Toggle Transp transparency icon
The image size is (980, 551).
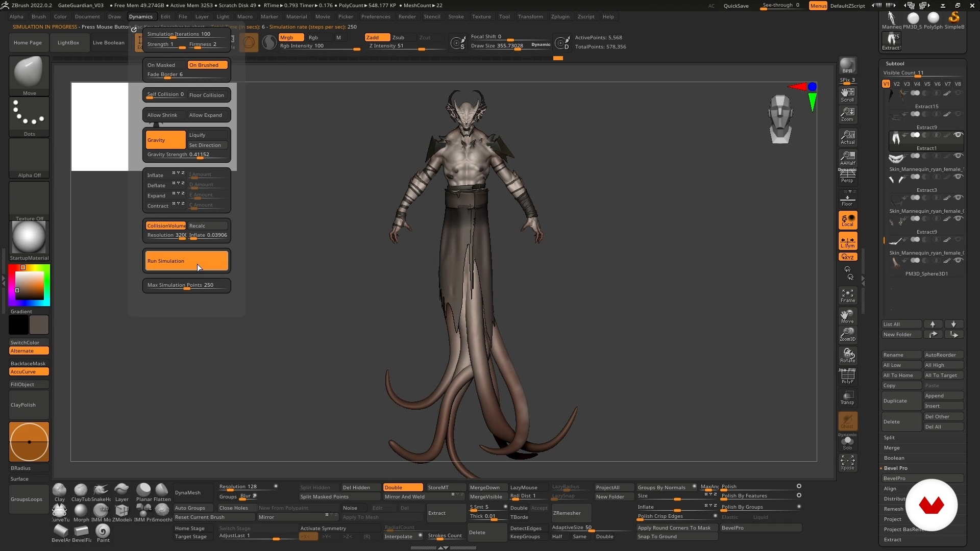tap(847, 397)
